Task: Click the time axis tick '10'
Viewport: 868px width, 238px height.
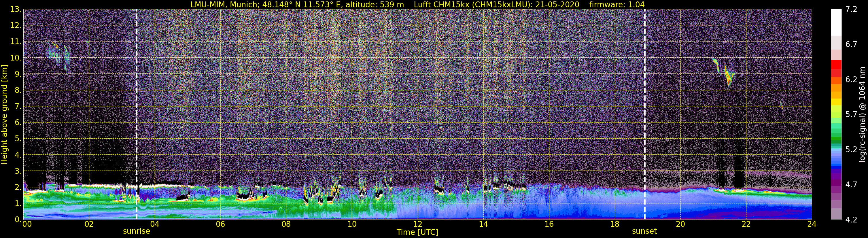Action: 352,224
